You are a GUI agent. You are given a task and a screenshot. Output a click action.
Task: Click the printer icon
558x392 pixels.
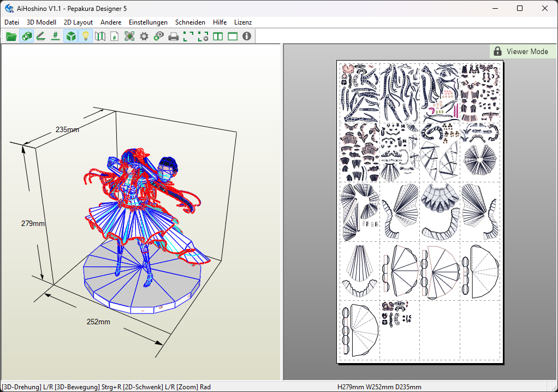coord(173,37)
